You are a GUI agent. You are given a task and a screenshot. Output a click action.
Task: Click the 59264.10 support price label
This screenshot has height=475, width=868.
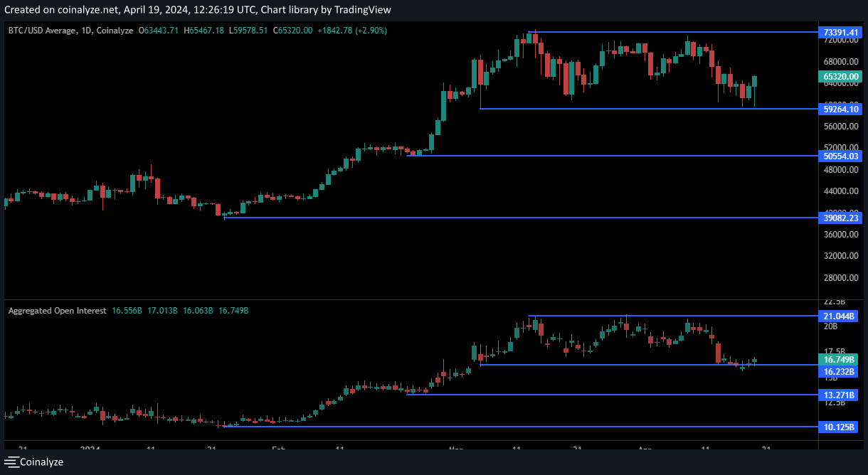coord(841,110)
